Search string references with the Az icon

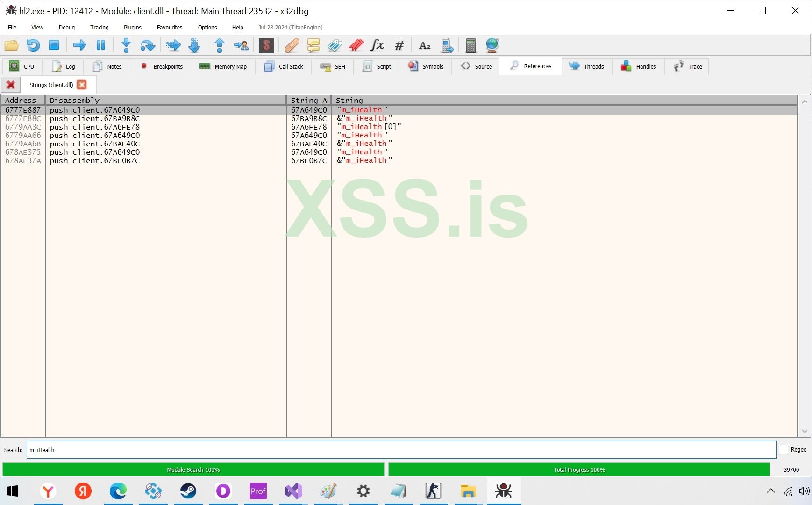point(425,45)
